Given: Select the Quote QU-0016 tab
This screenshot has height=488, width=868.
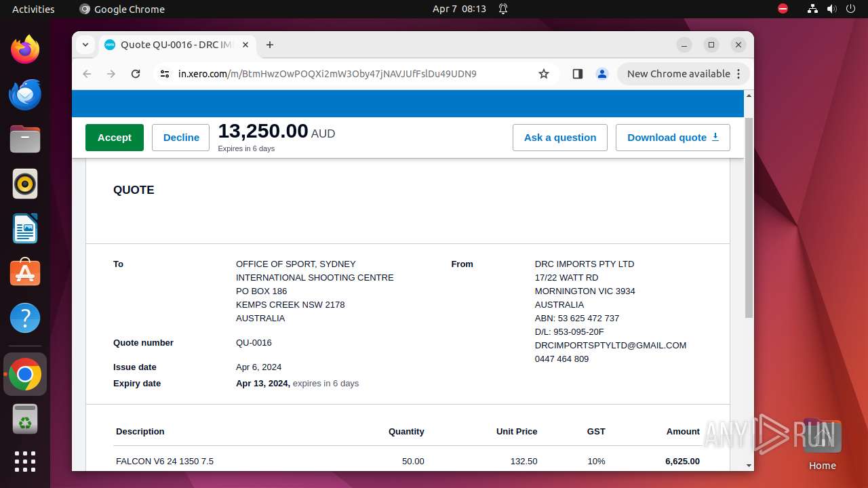Looking at the screenshot, I should pos(177,45).
